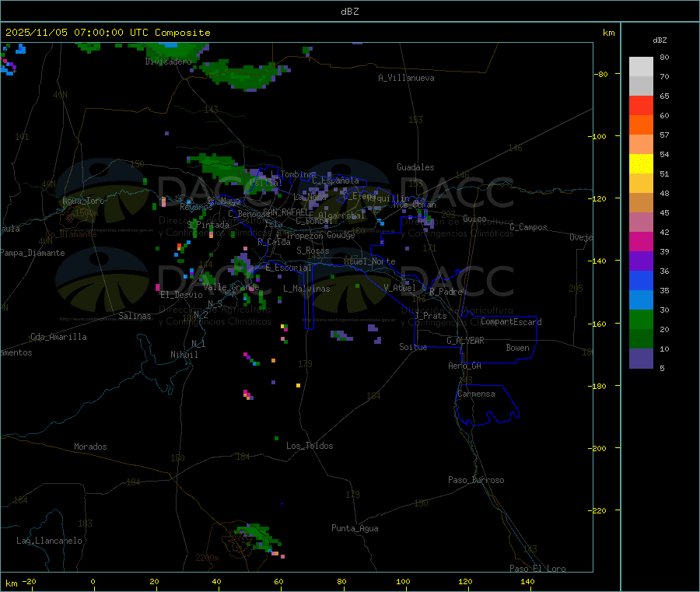Image resolution: width=700 pixels, height=592 pixels.
Task: Click the S_Rosas map label
Action: (313, 250)
